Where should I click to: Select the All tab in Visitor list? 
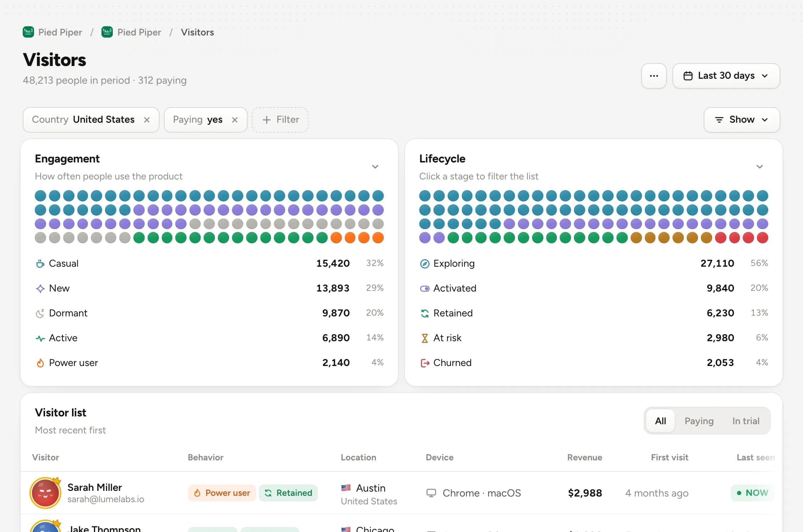[x=660, y=421]
